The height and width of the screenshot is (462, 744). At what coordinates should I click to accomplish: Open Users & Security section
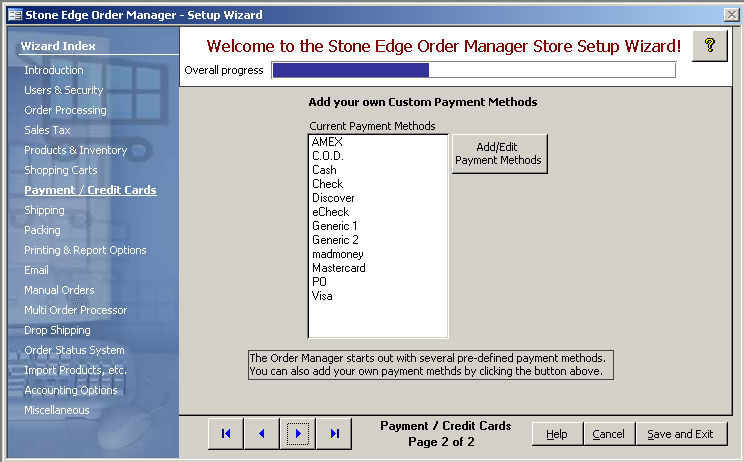pos(64,90)
